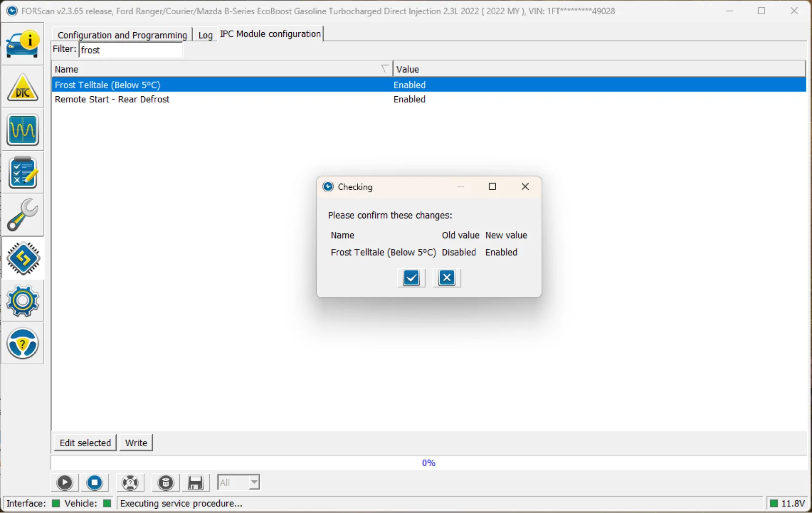The height and width of the screenshot is (513, 812).
Task: Open the wrench service procedures section
Action: (x=23, y=215)
